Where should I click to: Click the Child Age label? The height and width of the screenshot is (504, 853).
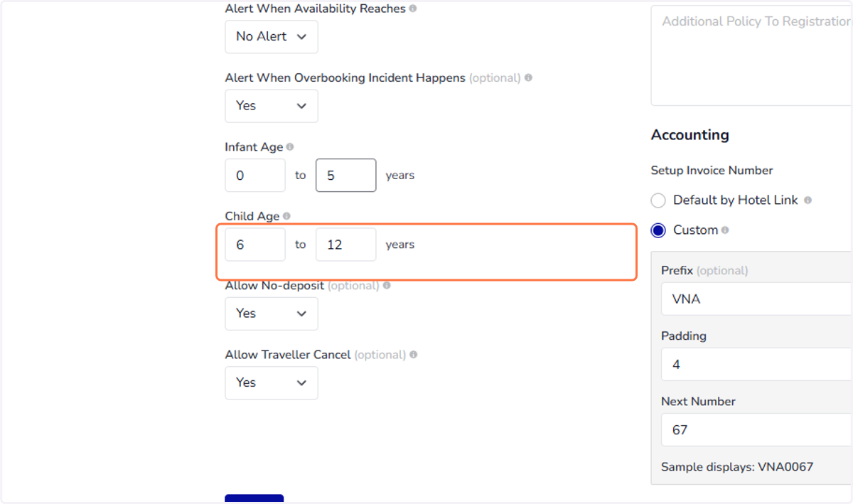tap(252, 216)
